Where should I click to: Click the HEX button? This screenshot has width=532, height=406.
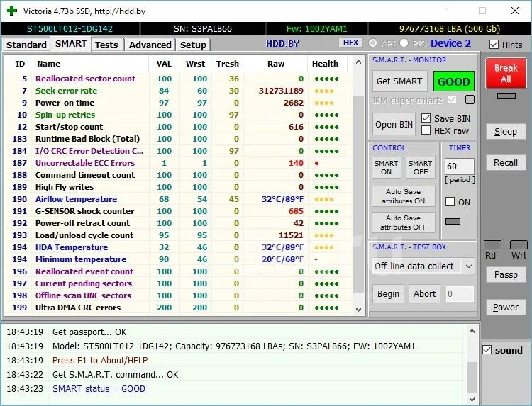click(x=350, y=43)
